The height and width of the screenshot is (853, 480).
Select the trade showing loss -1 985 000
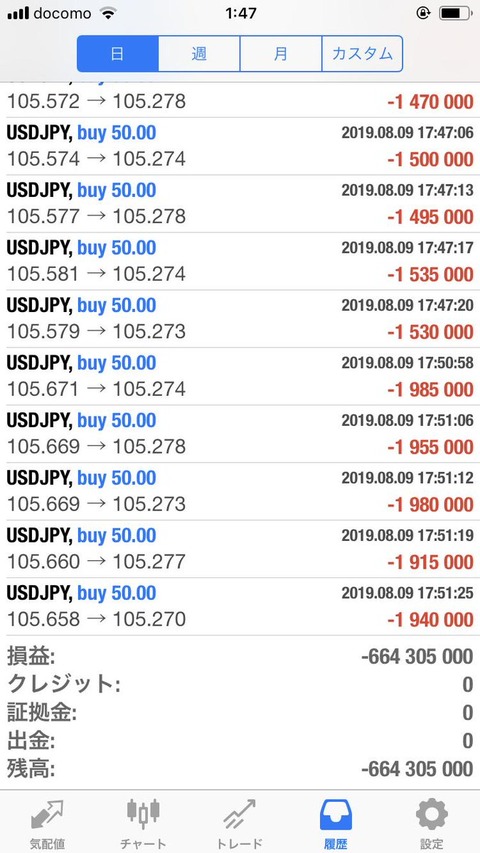pos(240,376)
